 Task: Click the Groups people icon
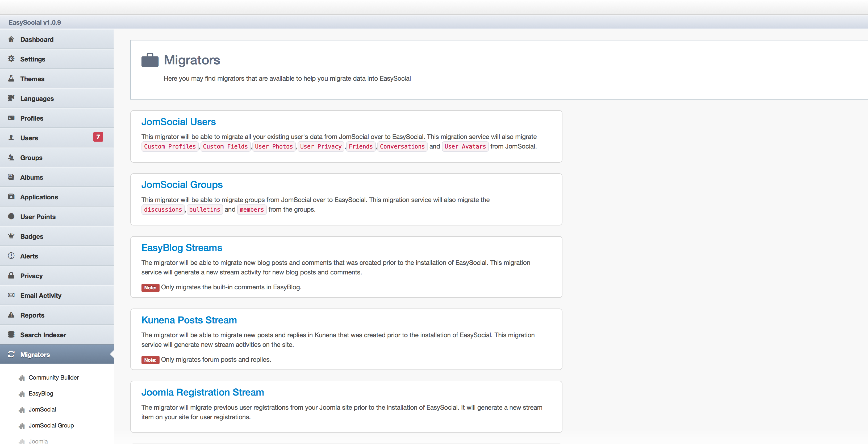(x=11, y=157)
